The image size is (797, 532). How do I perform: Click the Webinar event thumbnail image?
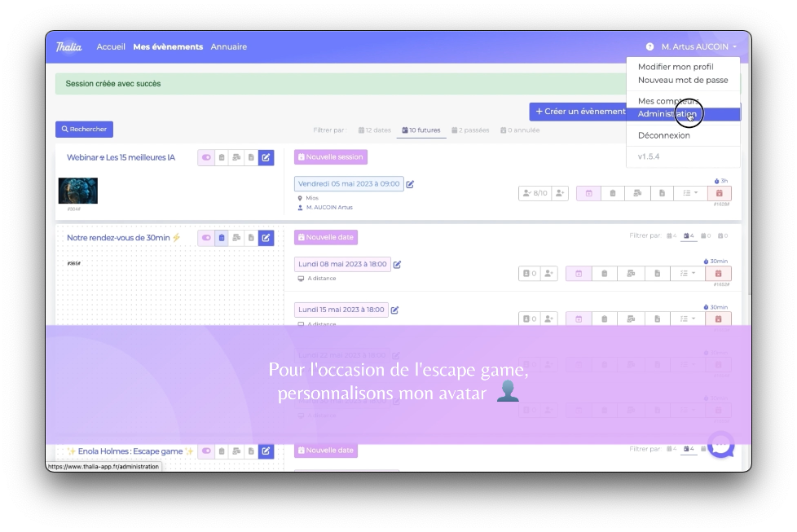coord(78,191)
